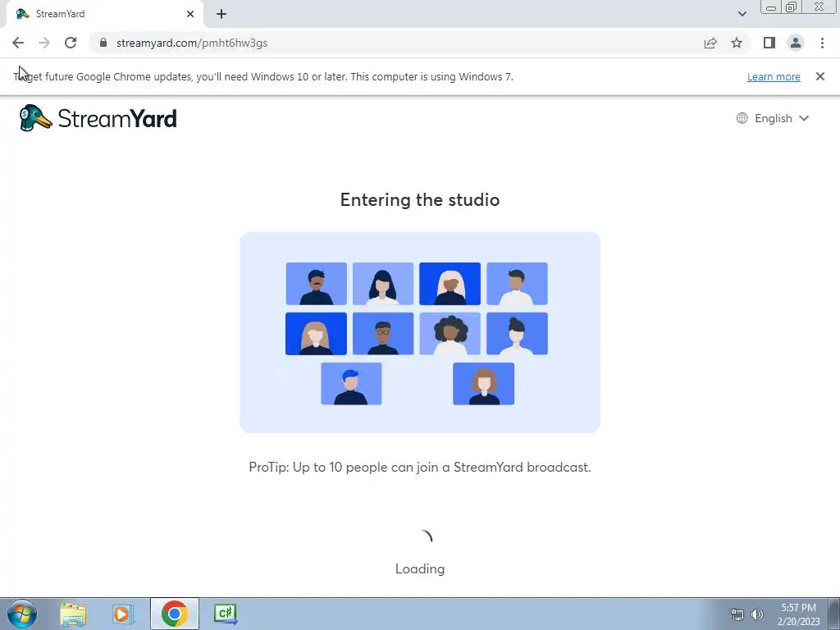Select the StreamYard browser tab
Image resolution: width=840 pixels, height=630 pixels.
click(x=104, y=14)
